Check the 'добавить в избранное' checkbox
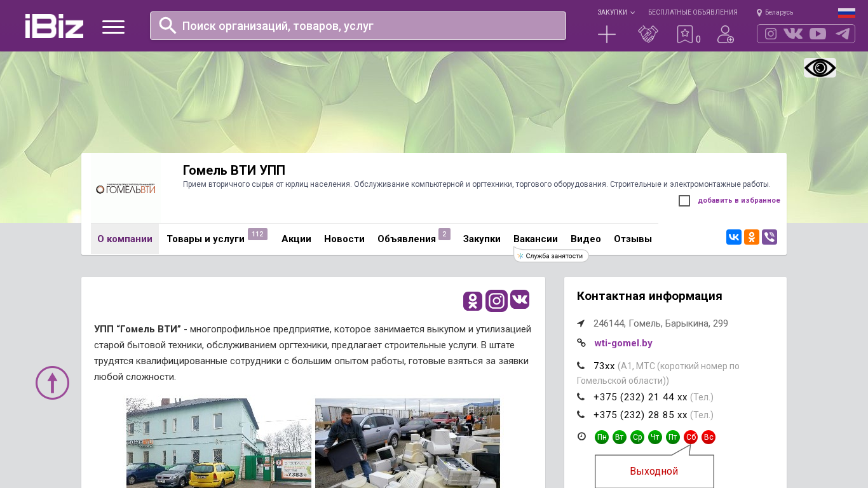The image size is (868, 488). (684, 201)
